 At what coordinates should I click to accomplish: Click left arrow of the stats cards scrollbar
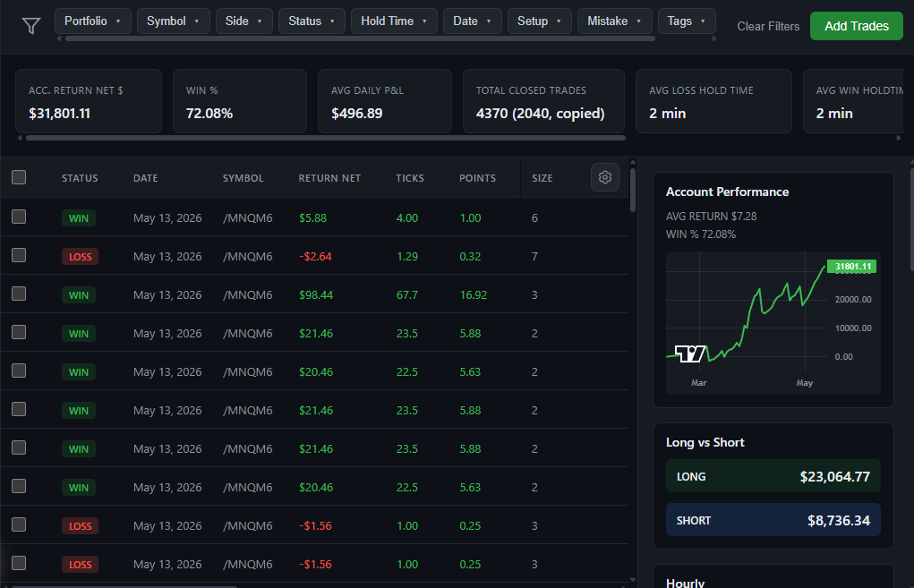coord(20,138)
